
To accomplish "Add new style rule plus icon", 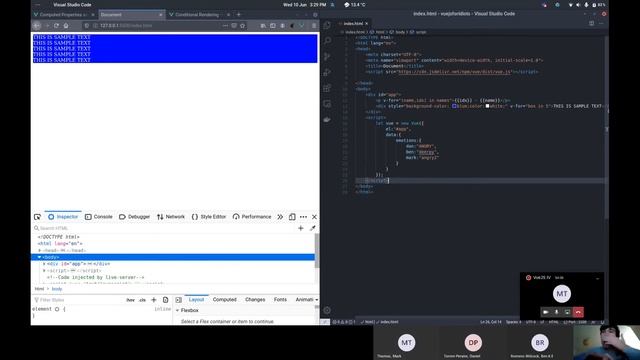I will (154, 300).
